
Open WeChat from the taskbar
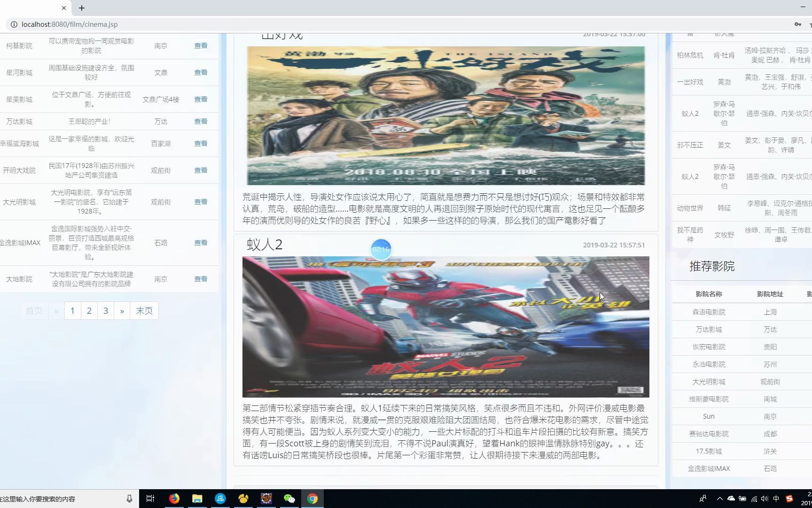289,499
